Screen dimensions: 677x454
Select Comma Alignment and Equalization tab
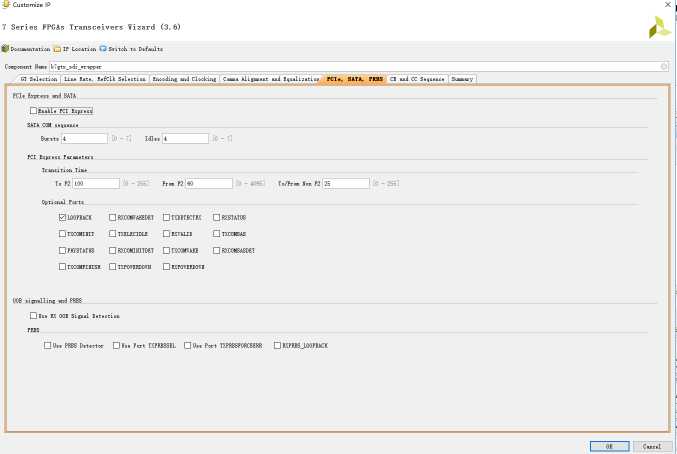(x=271, y=79)
